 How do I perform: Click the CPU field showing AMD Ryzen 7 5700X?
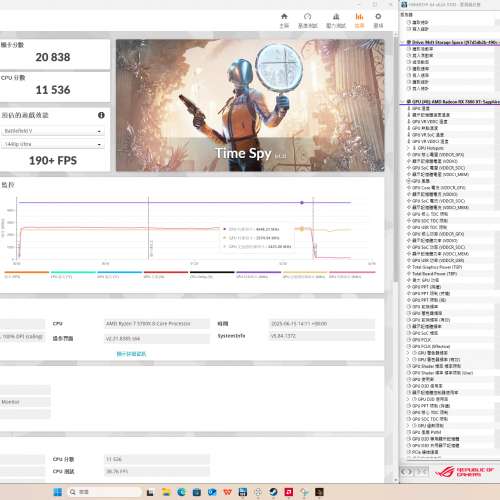157,324
